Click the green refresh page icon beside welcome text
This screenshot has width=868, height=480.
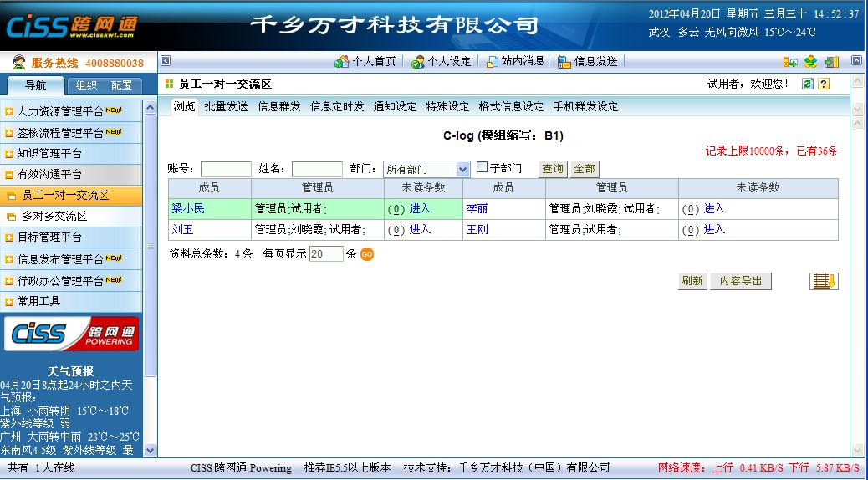pyautogui.click(x=808, y=84)
